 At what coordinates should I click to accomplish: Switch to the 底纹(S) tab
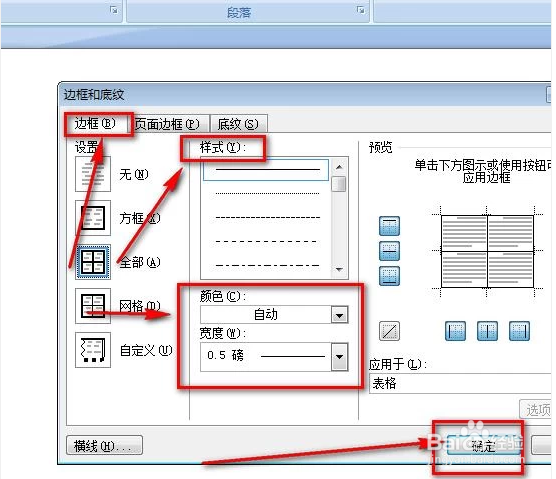click(238, 124)
